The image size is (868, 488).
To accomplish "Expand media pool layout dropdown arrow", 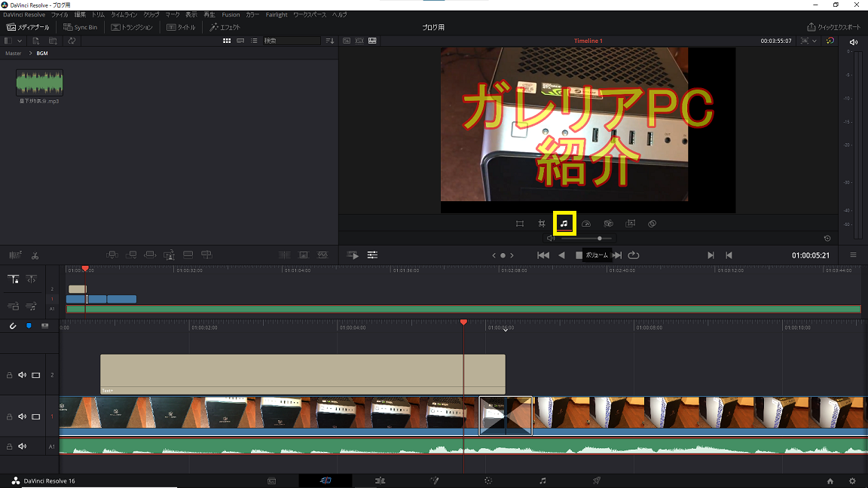I will [20, 41].
